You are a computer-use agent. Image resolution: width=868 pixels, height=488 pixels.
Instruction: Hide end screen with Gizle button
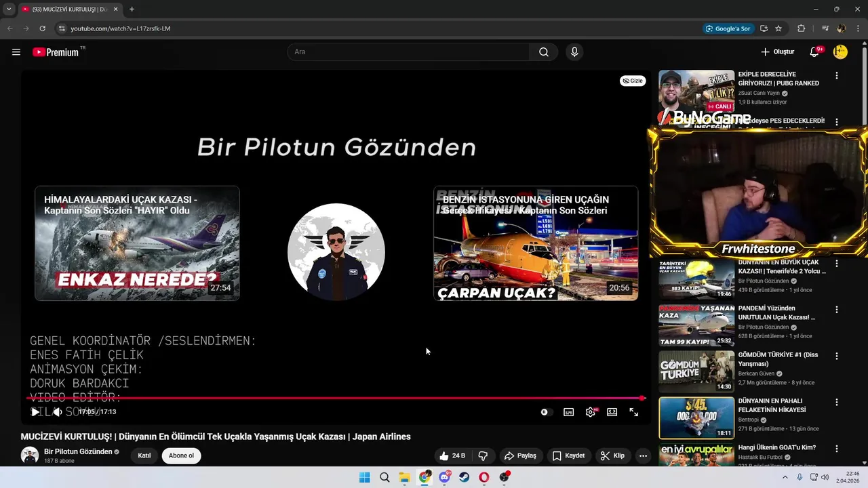tap(633, 81)
